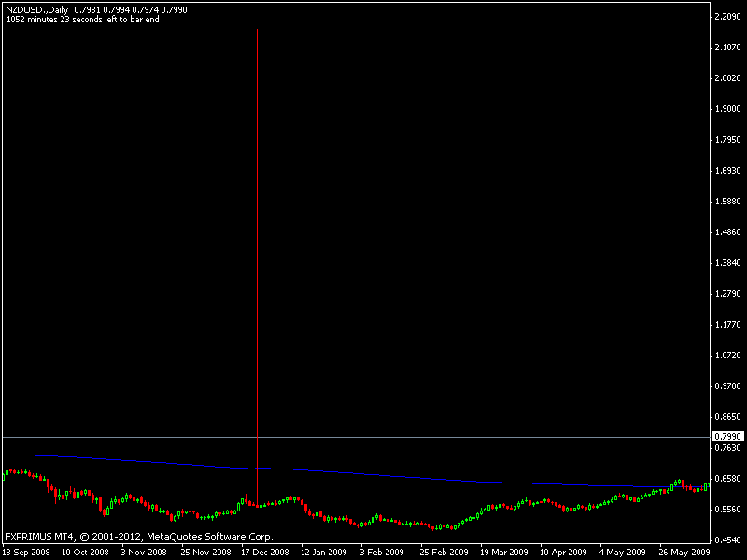The image size is (747, 560).
Task: Click the rightmost green candlestick
Action: click(705, 486)
